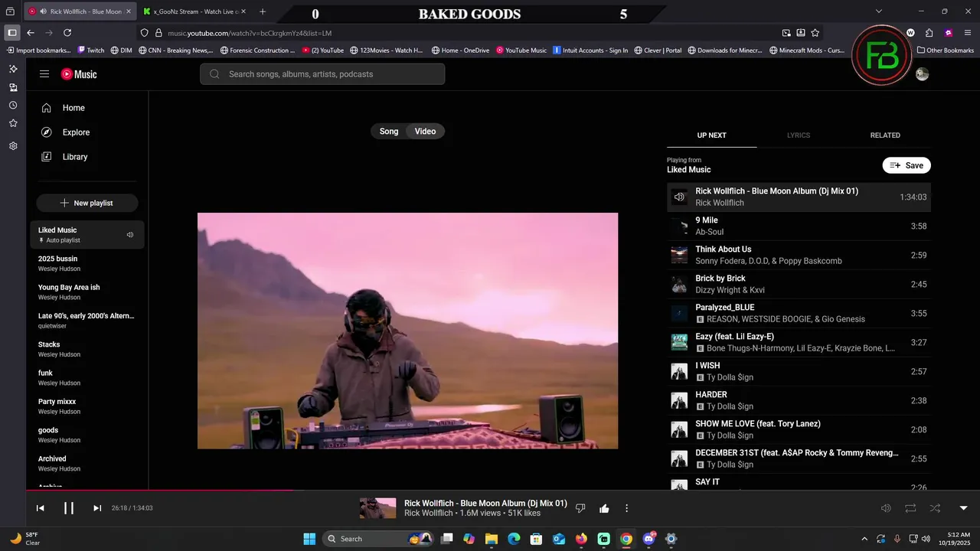
Task: Bookmark this page with star icon
Action: (815, 33)
